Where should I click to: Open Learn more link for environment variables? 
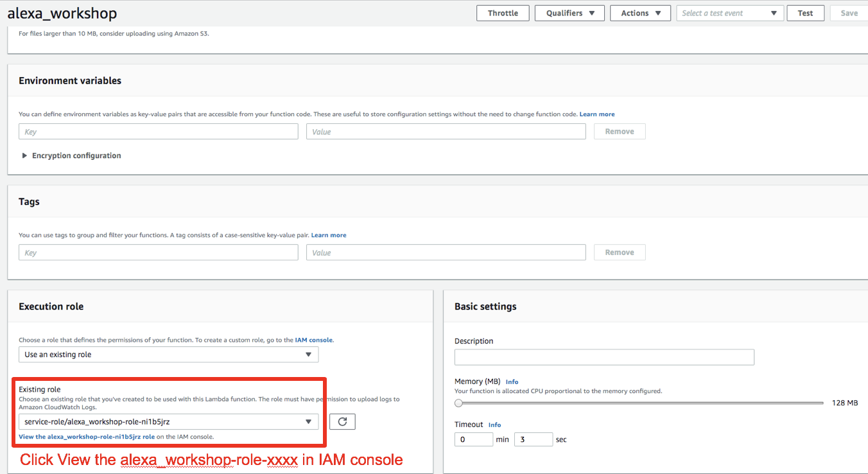coord(597,114)
